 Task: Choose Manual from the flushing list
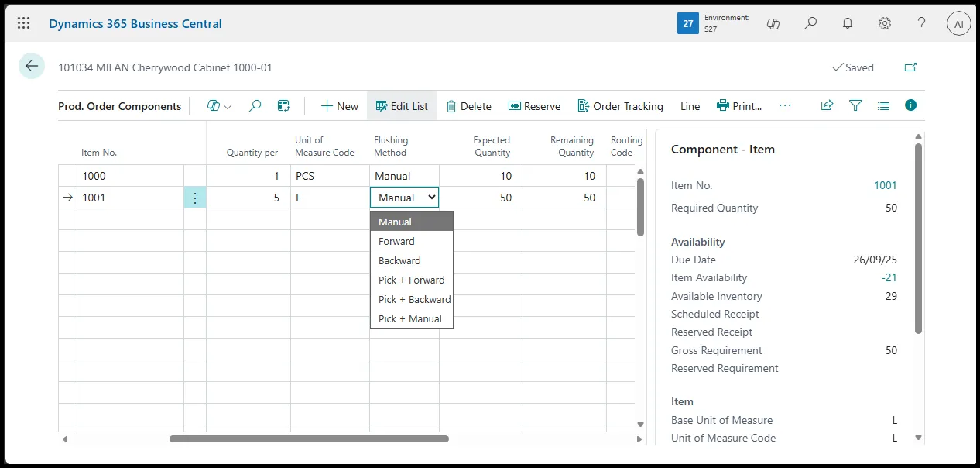(412, 222)
